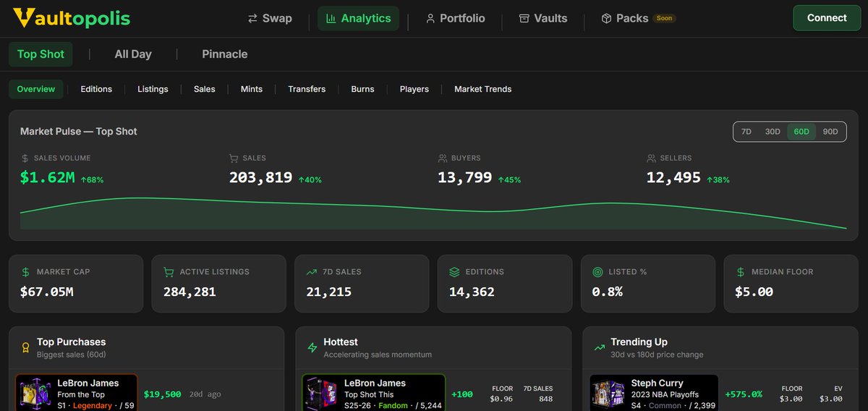Click the 14,362 editions value
The width and height of the screenshot is (868, 411).
[x=472, y=292]
